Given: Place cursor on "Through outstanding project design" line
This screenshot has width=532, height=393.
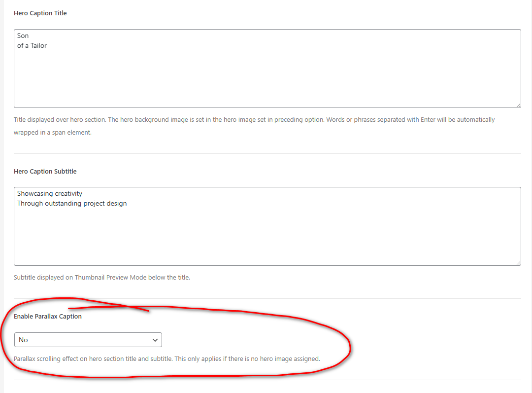Looking at the screenshot, I should click(x=72, y=203).
